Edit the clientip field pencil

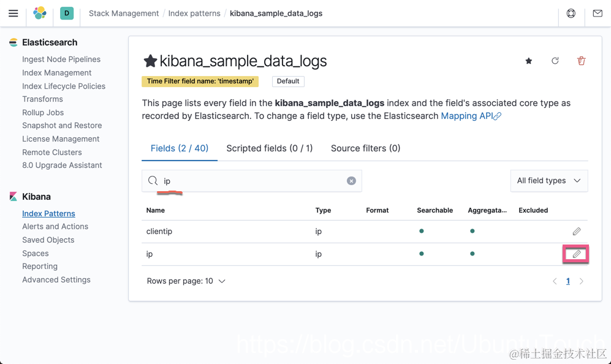(577, 232)
